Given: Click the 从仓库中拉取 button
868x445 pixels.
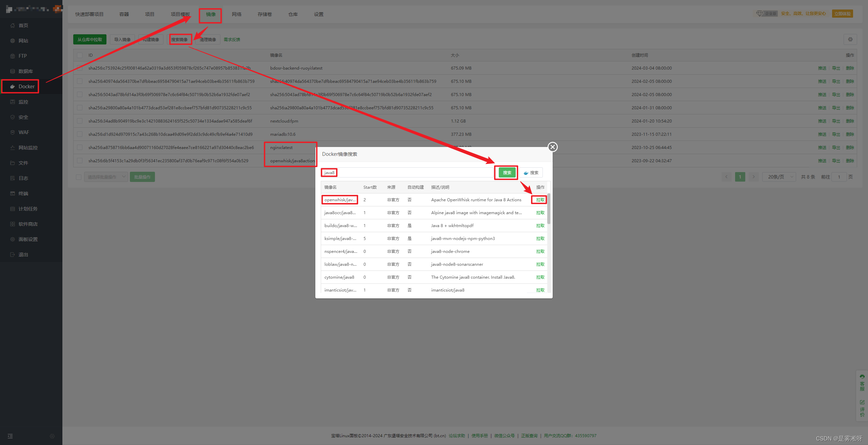Looking at the screenshot, I should point(90,40).
